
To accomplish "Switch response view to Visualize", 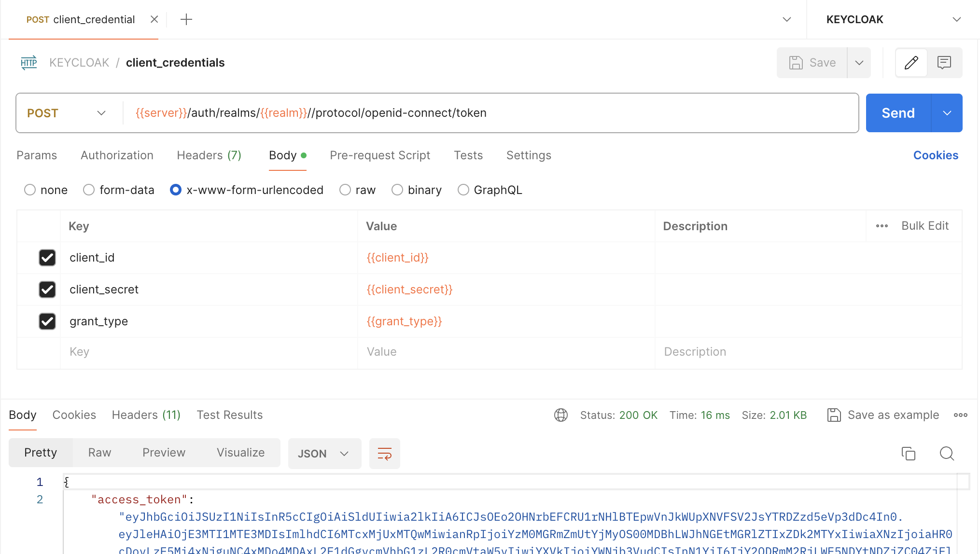I will pos(240,453).
